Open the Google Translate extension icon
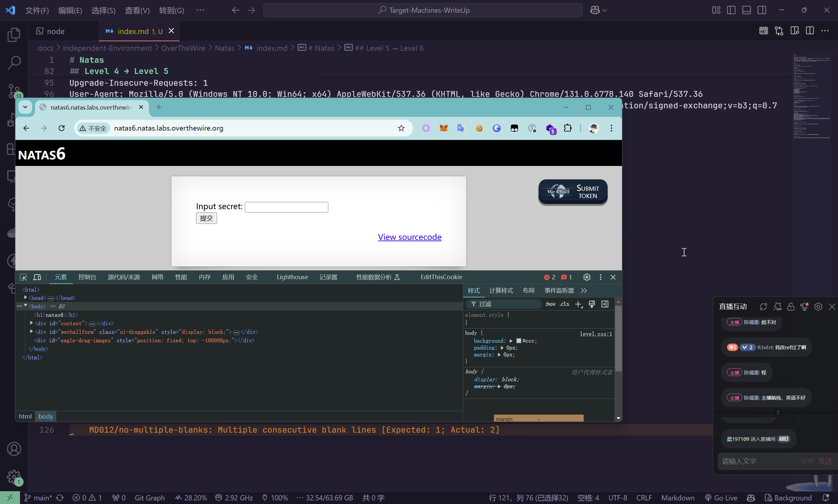 (461, 128)
